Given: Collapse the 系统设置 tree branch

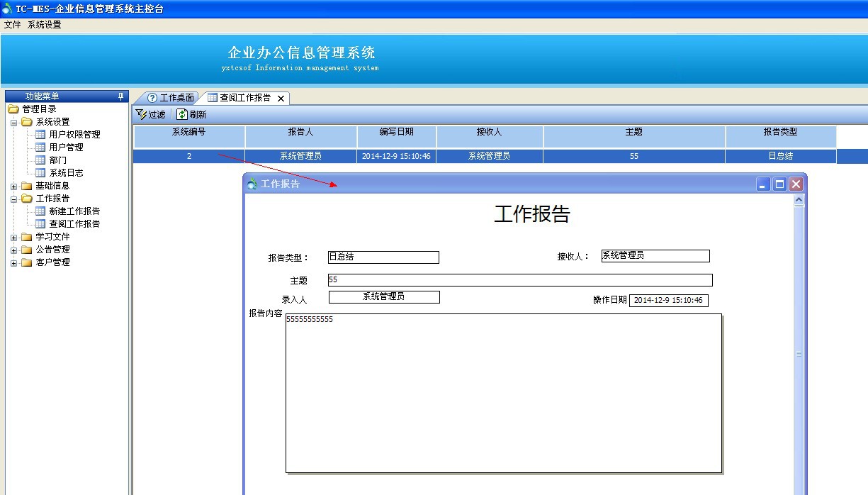Looking at the screenshot, I should (x=13, y=121).
